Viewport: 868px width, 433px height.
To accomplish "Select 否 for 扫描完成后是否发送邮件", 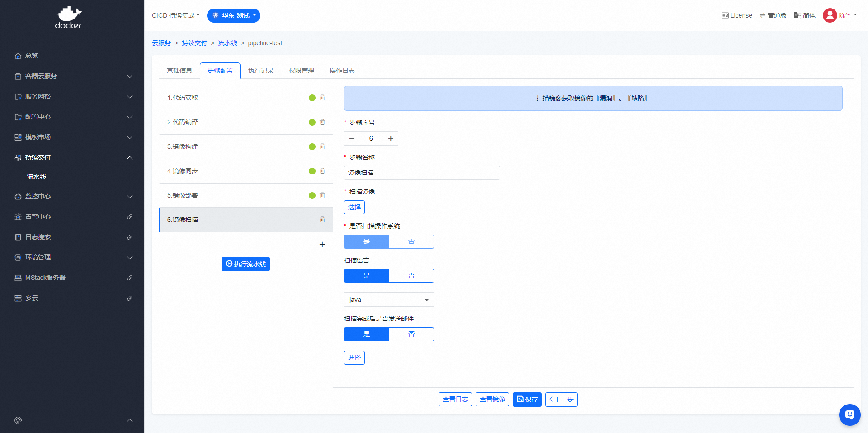I will tap(411, 334).
